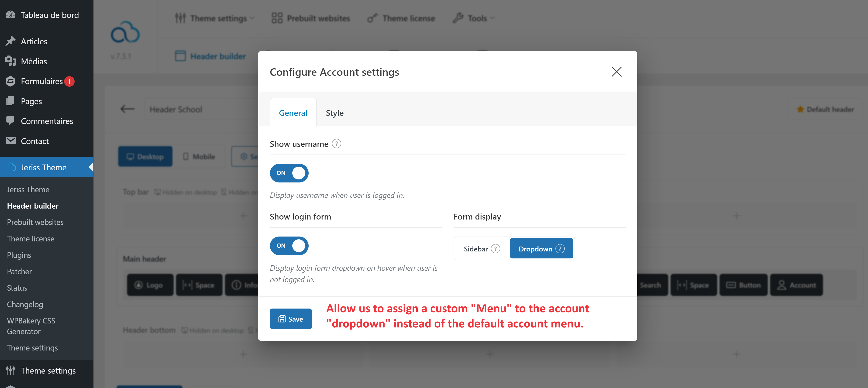Select the Space element next to Button
This screenshot has width=868, height=388.
tap(693, 285)
